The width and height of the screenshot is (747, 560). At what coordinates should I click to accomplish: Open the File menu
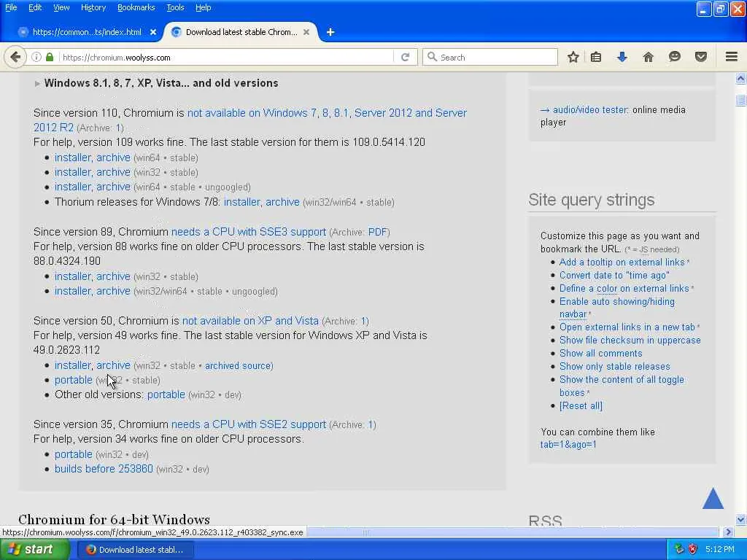11,7
